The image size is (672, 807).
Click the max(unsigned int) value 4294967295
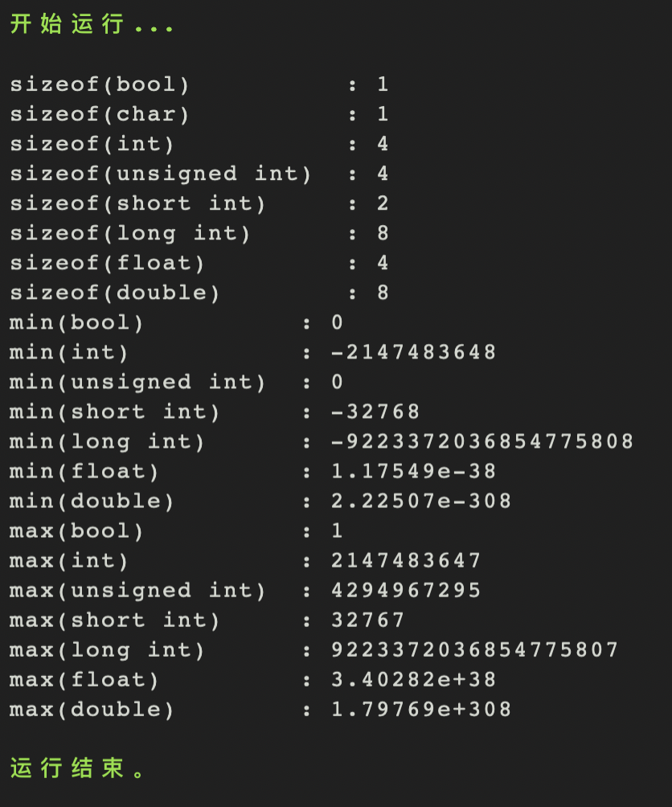[x=406, y=591]
